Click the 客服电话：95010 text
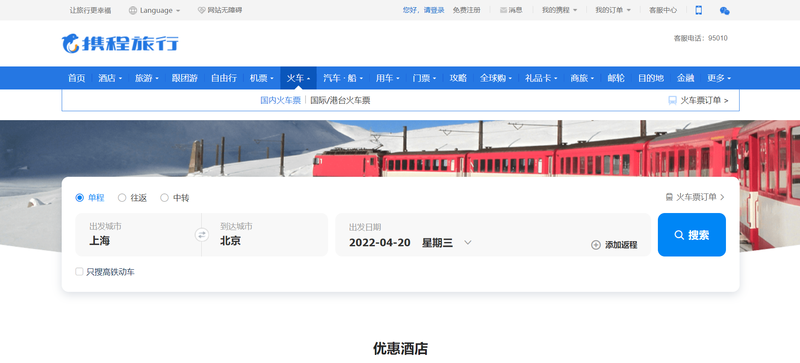 [701, 38]
